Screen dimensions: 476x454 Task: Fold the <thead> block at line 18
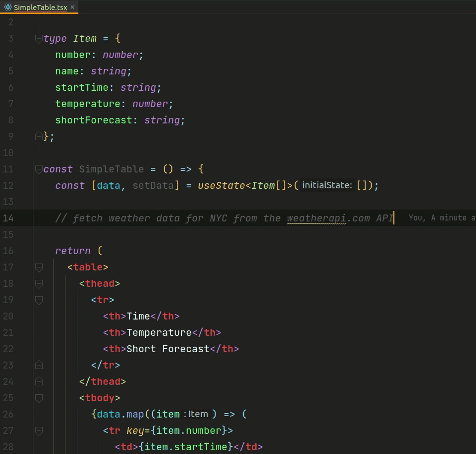39,283
